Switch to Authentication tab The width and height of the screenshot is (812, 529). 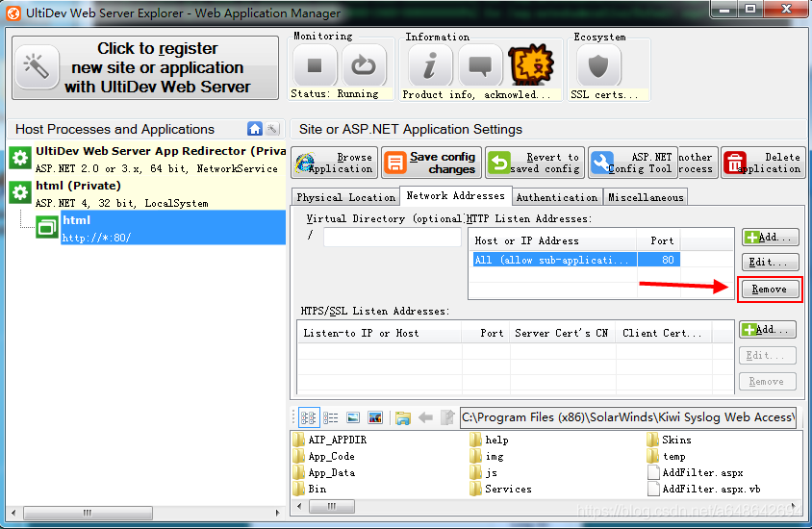pos(557,197)
